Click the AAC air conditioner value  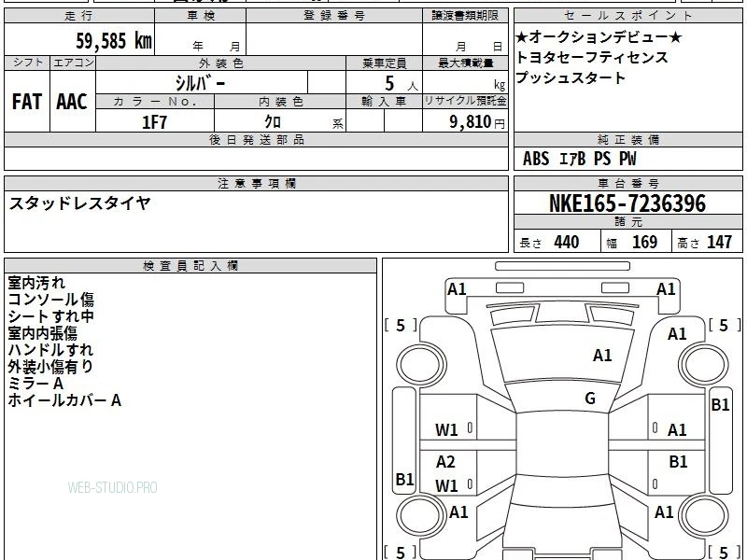click(72, 102)
